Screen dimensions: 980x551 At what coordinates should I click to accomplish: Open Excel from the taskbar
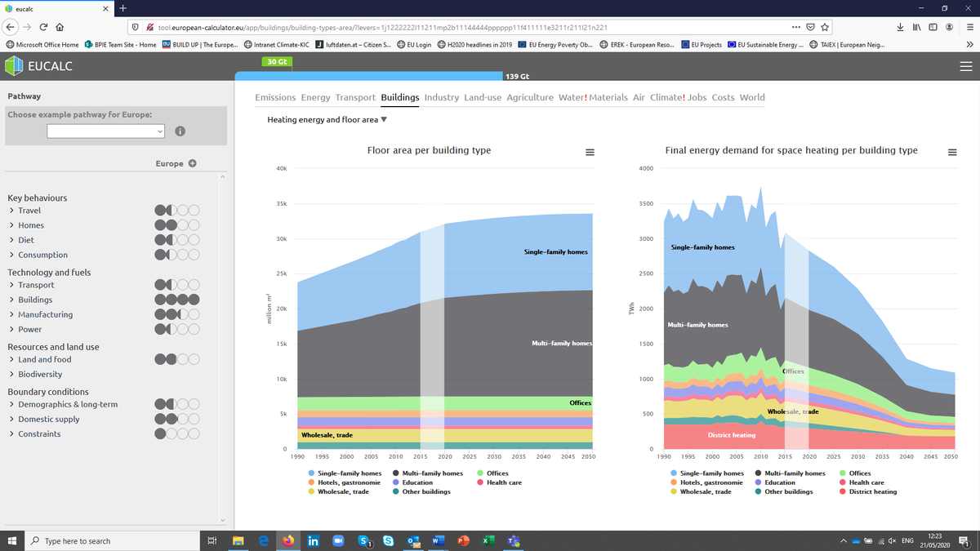coord(488,540)
